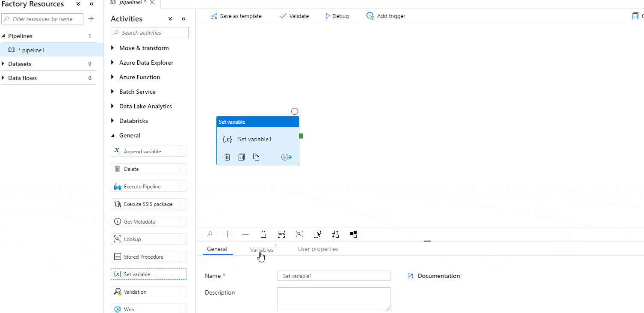
Task: Click the Execute SSIS package icon
Action: click(118, 204)
